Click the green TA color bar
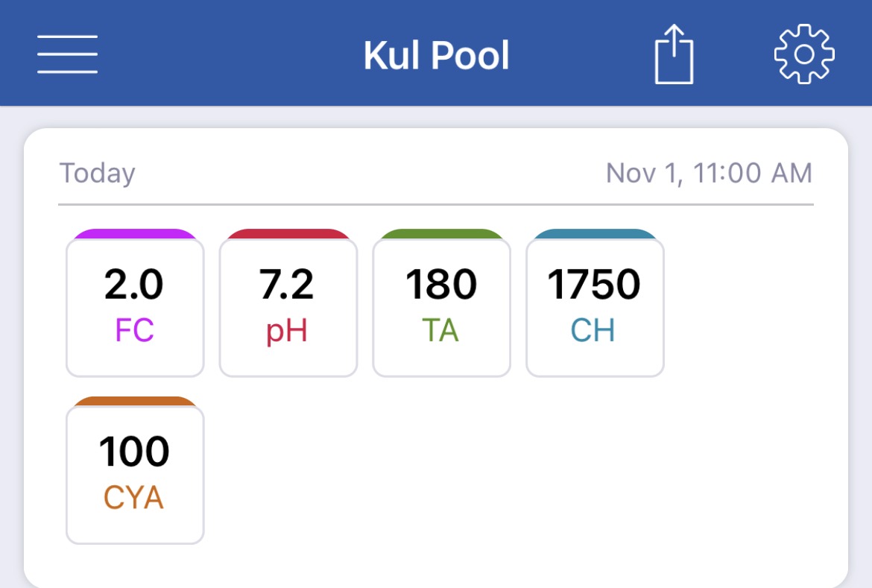Image resolution: width=872 pixels, height=588 pixels. click(x=441, y=234)
